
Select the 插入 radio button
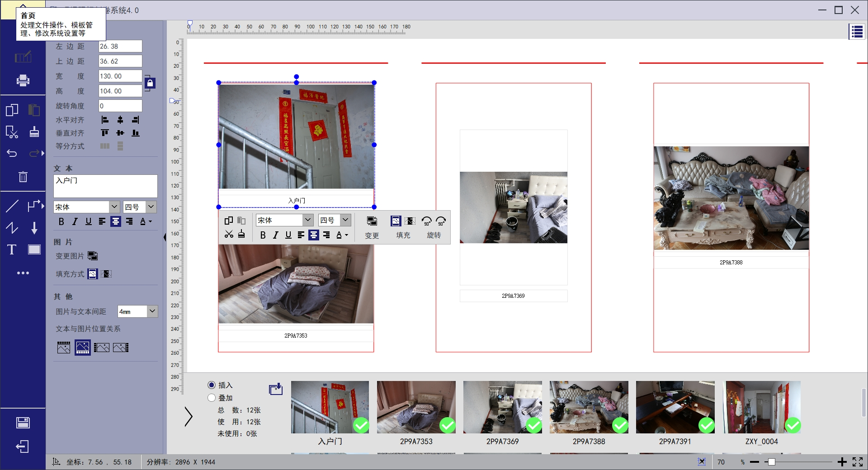pyautogui.click(x=212, y=385)
